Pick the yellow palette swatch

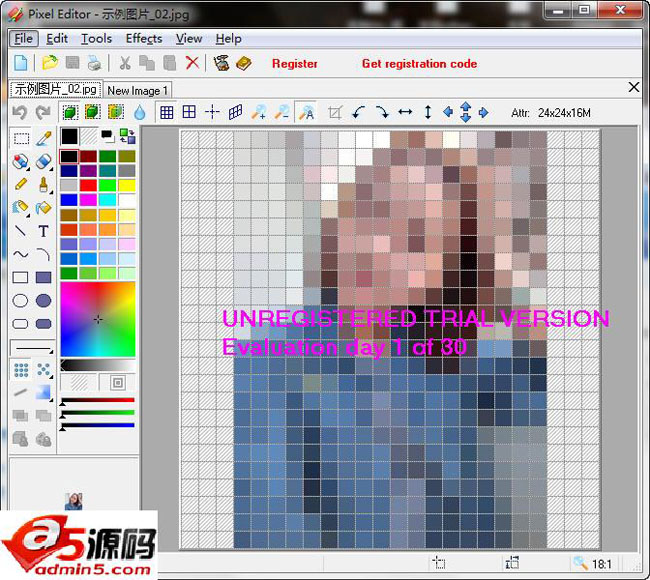[127, 185]
